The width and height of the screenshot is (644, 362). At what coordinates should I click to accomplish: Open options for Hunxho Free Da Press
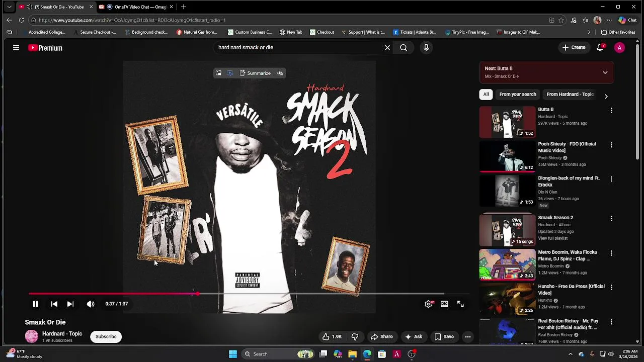611,287
